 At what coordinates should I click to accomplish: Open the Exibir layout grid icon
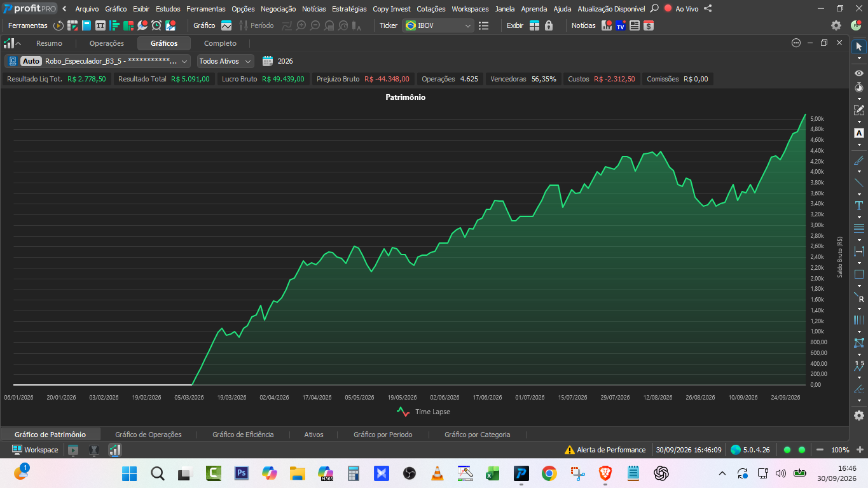coord(534,25)
